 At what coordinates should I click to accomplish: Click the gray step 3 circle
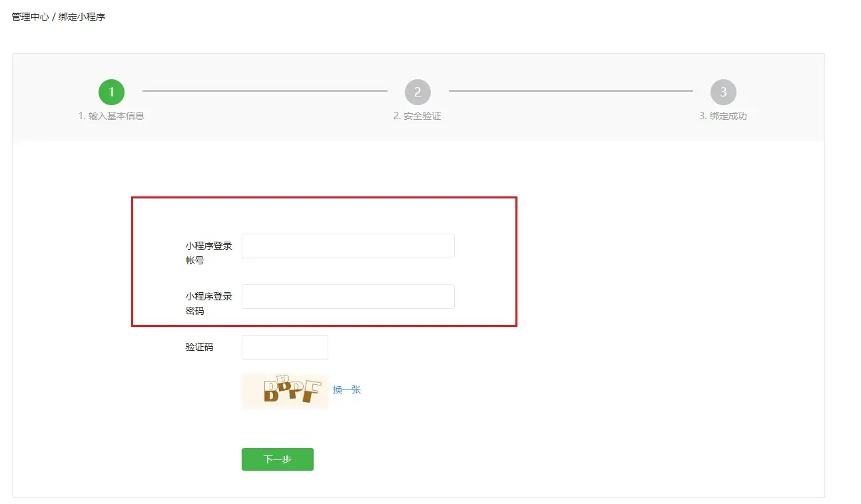pos(723,93)
